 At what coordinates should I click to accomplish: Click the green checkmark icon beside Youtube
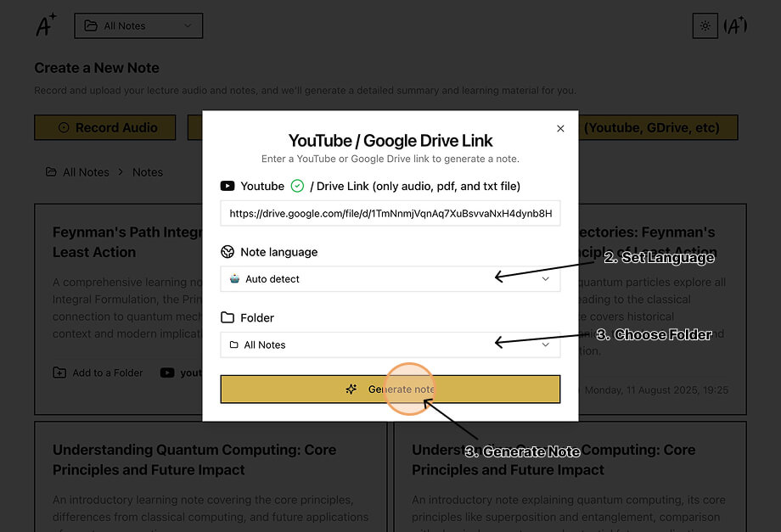tap(297, 186)
